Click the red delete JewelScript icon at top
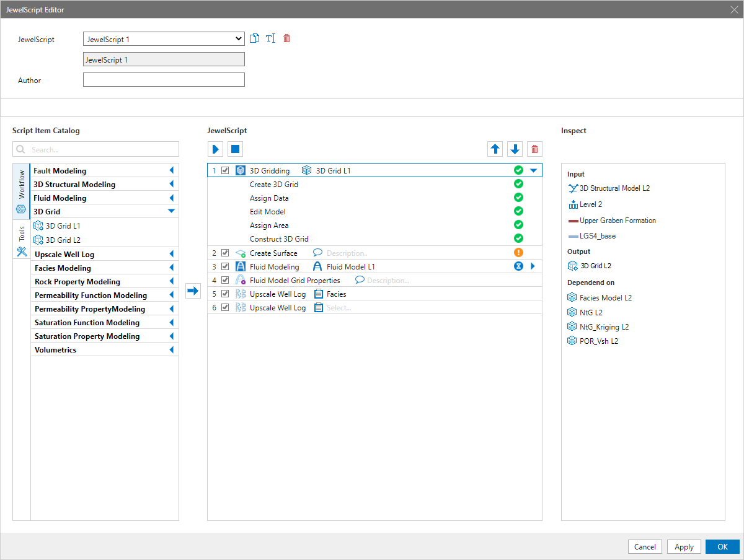This screenshot has height=560, width=744. click(286, 38)
